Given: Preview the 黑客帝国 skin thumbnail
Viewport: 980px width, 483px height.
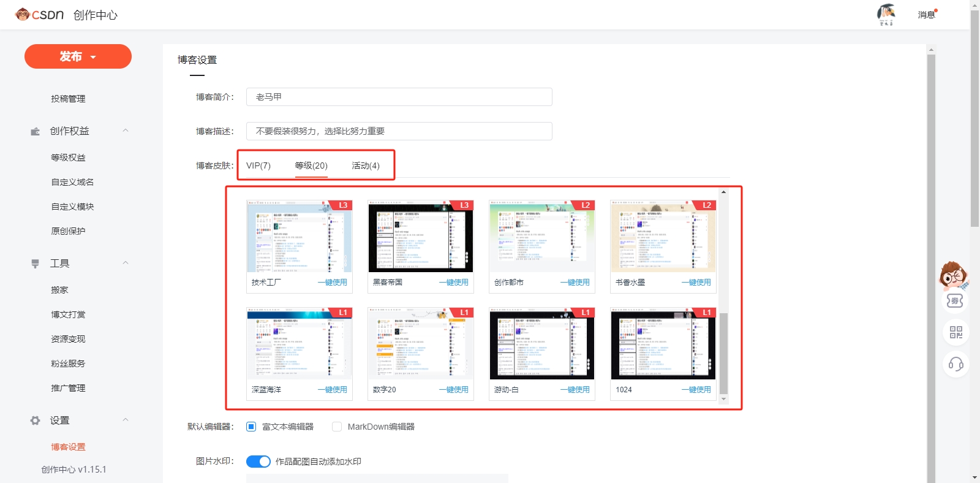Looking at the screenshot, I should tap(421, 236).
